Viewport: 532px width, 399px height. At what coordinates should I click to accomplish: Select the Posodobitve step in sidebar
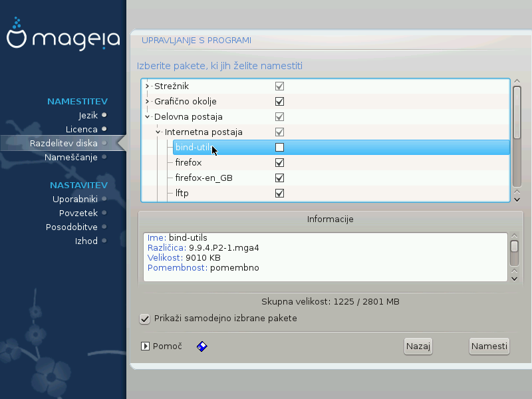point(72,227)
